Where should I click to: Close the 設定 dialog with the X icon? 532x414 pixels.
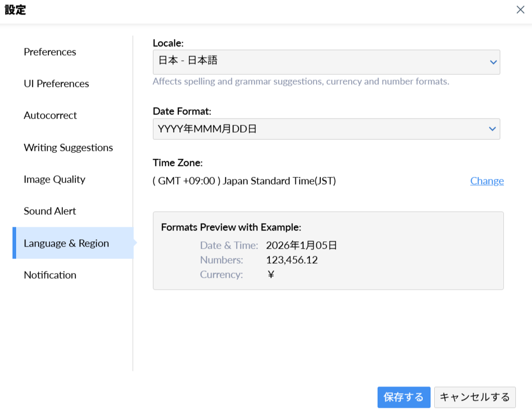click(x=520, y=10)
